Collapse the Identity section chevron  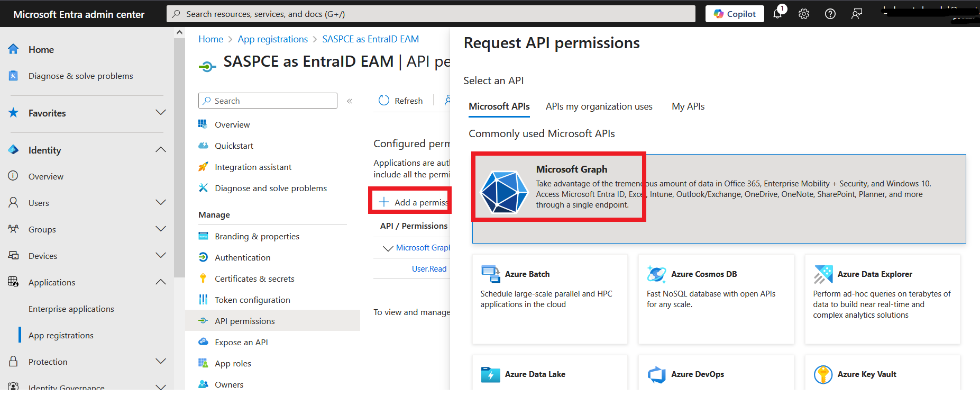[x=161, y=150]
